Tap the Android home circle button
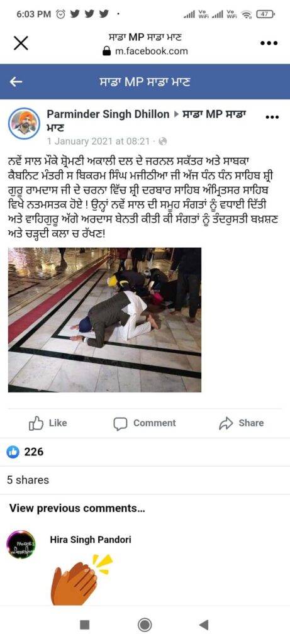The height and width of the screenshot is (644, 290). (x=145, y=625)
